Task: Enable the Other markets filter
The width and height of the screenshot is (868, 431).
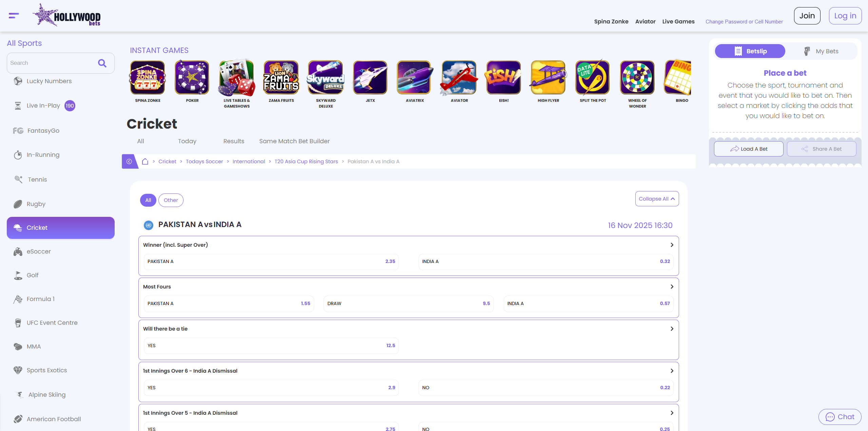Action: tap(171, 200)
